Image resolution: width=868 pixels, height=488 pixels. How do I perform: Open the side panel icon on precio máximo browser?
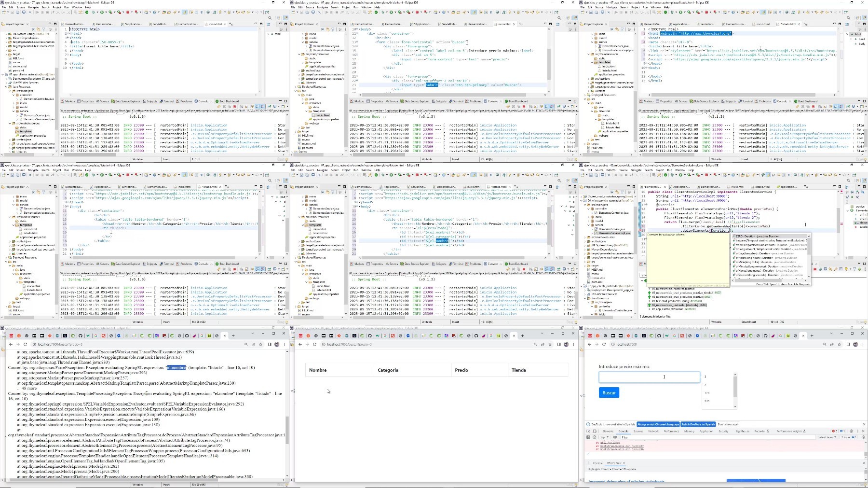pos(848,344)
